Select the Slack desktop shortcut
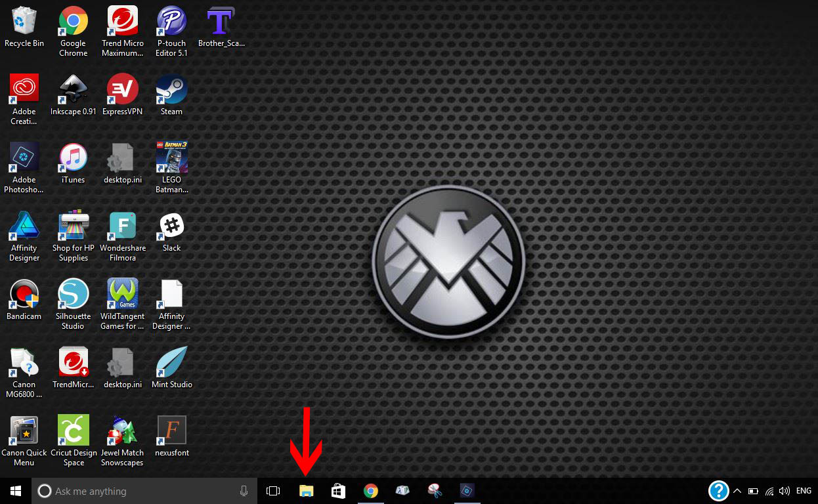This screenshot has width=818, height=504. click(x=171, y=232)
